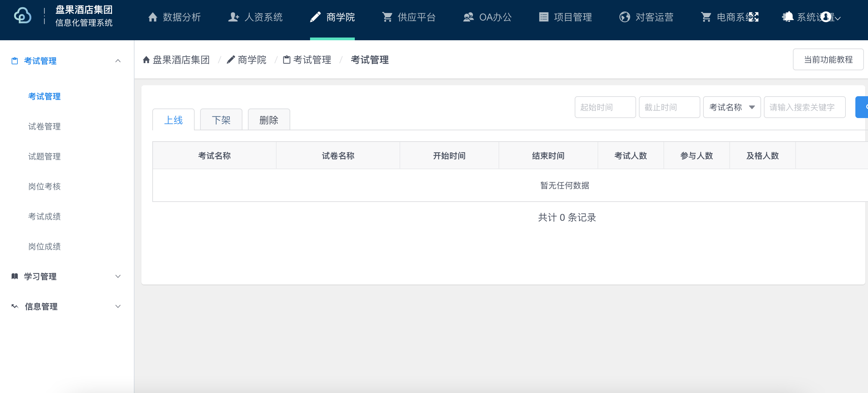The image size is (868, 393).
Task: Expand the 信息管理 sidebar section chevron
Action: tap(118, 306)
